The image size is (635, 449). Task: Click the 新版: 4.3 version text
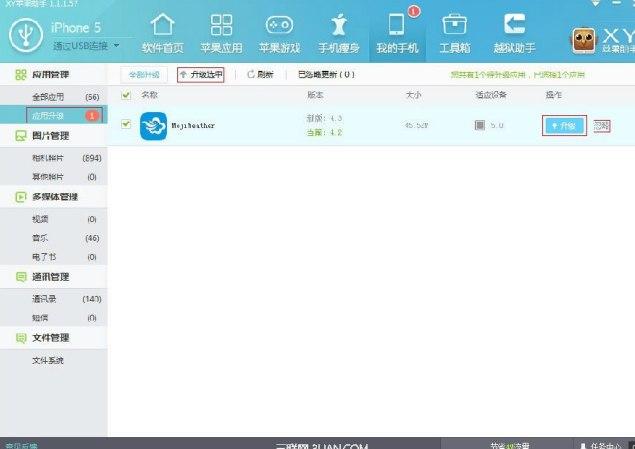324,118
